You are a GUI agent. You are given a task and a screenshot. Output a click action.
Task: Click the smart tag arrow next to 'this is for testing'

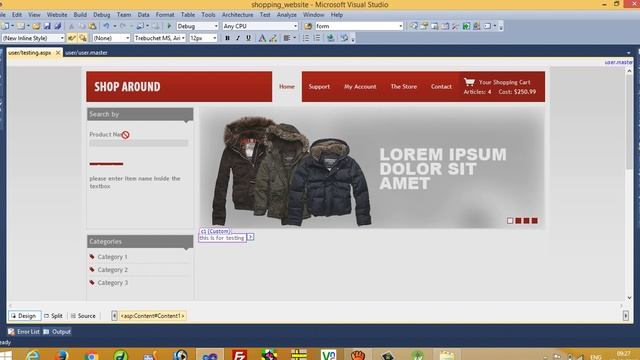(x=251, y=237)
